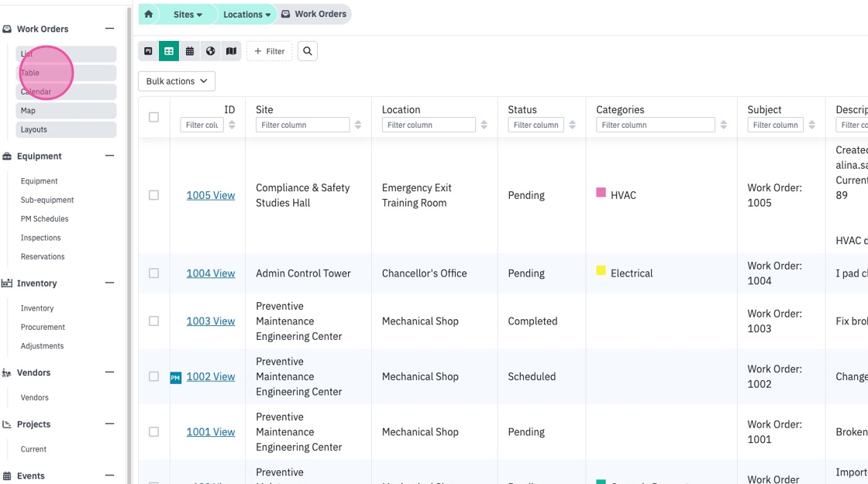Open Procurement in the sidebar
Viewport: 868px width, 484px height.
(43, 328)
